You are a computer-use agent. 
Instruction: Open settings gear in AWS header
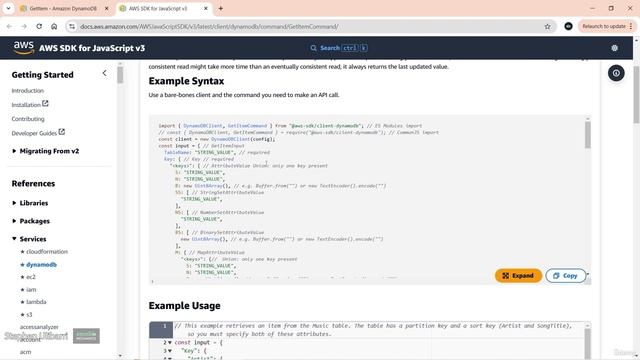(x=614, y=48)
